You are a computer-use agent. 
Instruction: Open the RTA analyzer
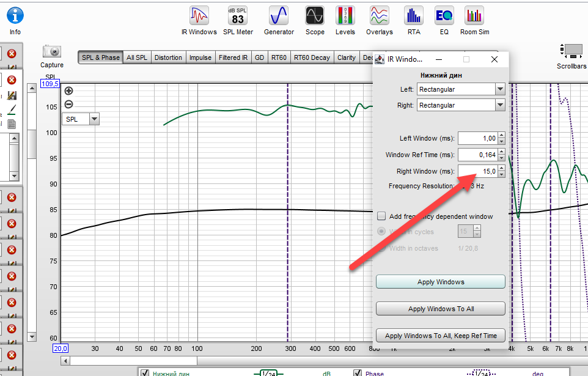pos(414,21)
